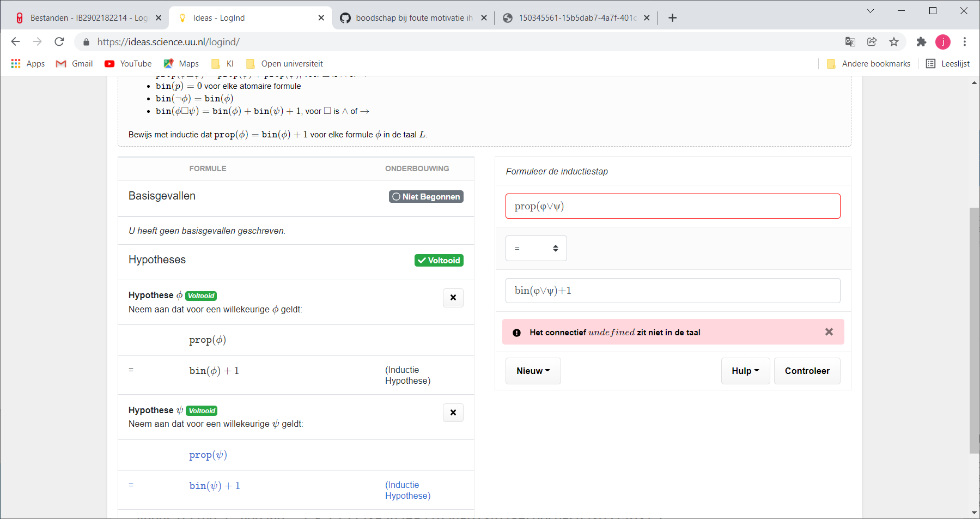The width and height of the screenshot is (980, 519).
Task: Open the Gmail bookmark
Action: point(74,63)
